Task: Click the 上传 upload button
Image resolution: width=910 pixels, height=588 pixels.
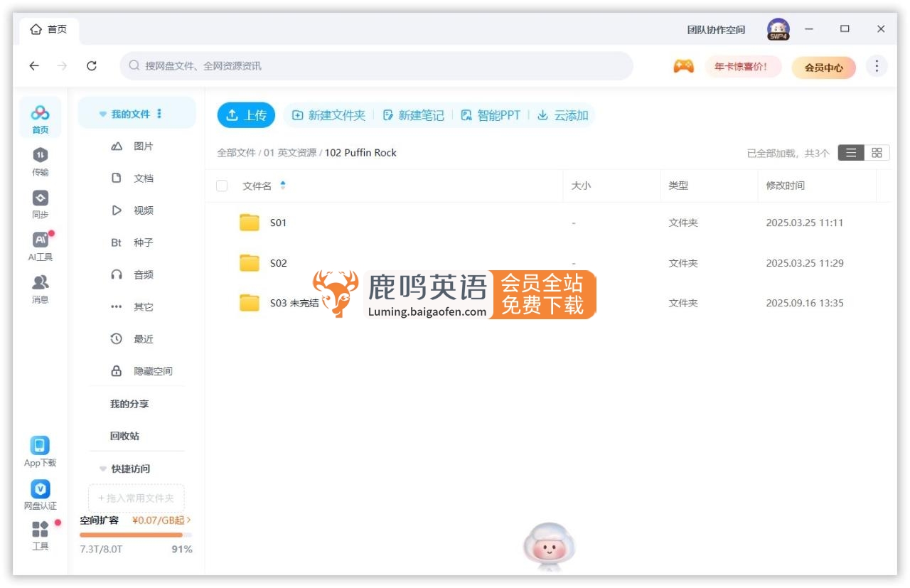Action: [245, 114]
